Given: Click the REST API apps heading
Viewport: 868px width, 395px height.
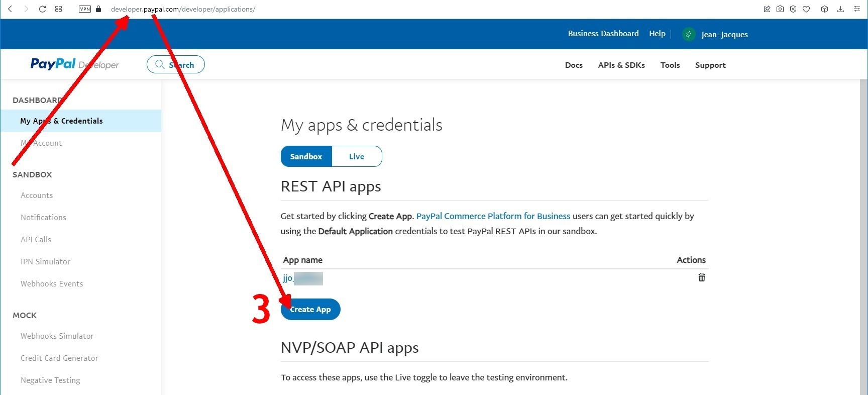Looking at the screenshot, I should click(x=331, y=186).
